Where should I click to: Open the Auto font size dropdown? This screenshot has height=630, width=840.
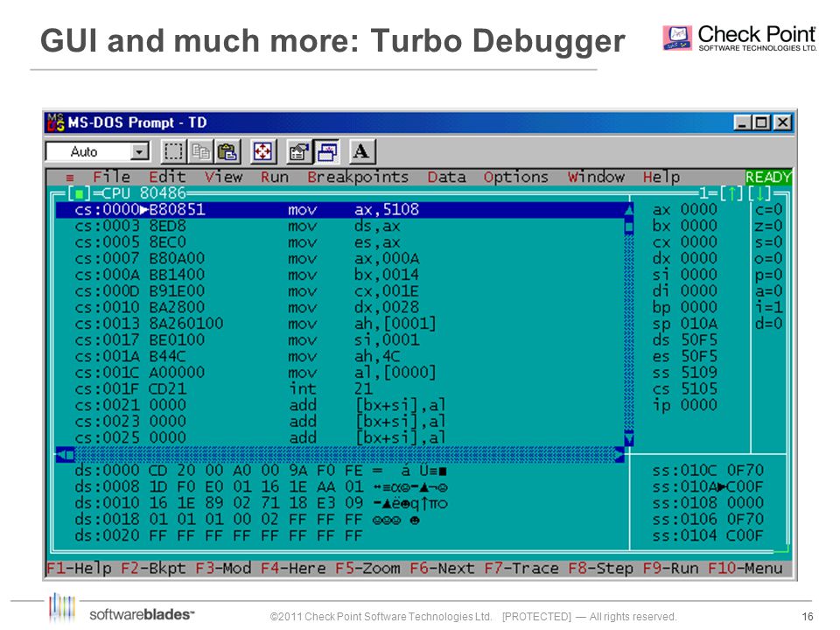pos(139,151)
